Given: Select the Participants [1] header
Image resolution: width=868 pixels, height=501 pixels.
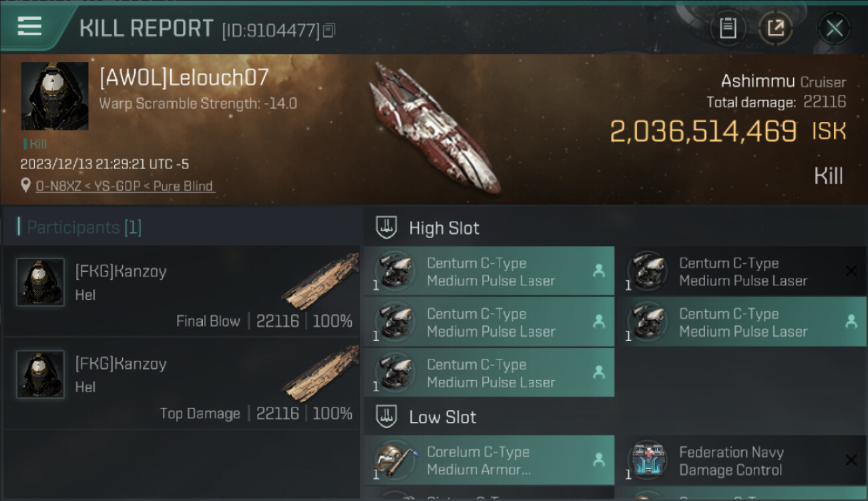Looking at the screenshot, I should coord(84,227).
